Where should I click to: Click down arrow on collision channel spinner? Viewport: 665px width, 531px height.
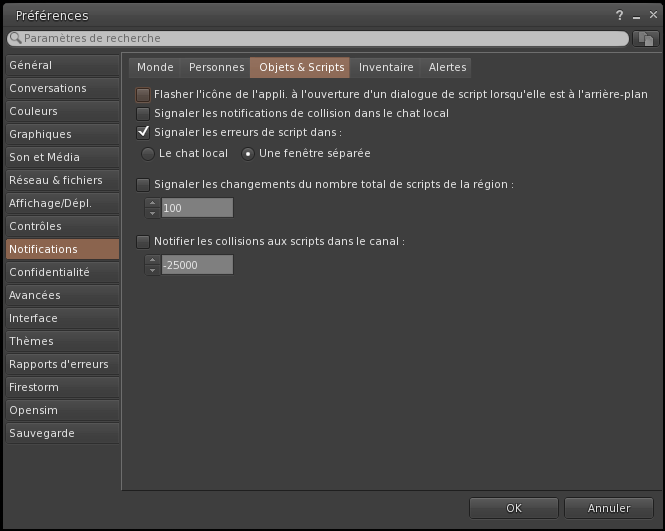(152, 269)
